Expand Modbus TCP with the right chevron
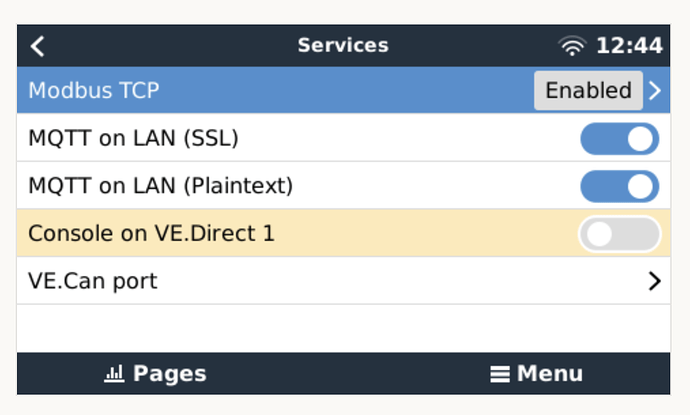This screenshot has height=415, width=690. point(655,91)
